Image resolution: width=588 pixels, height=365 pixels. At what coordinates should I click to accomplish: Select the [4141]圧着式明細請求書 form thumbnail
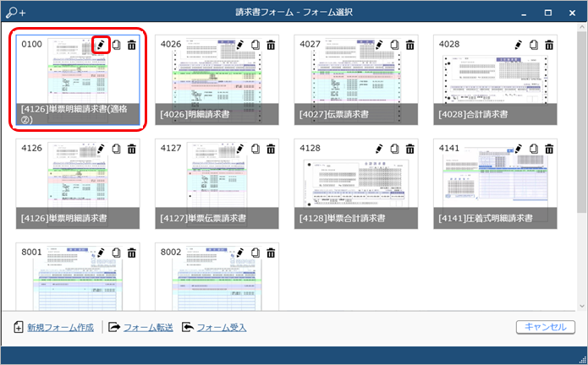[495, 184]
